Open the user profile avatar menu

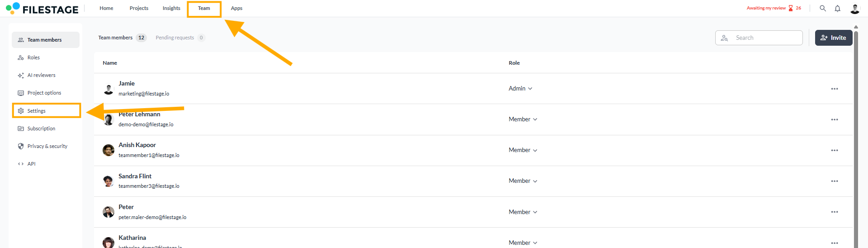(854, 9)
